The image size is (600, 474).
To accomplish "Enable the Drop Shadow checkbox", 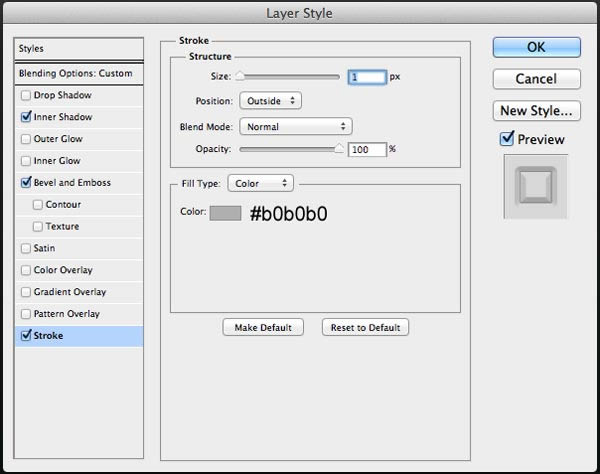I will coord(26,95).
